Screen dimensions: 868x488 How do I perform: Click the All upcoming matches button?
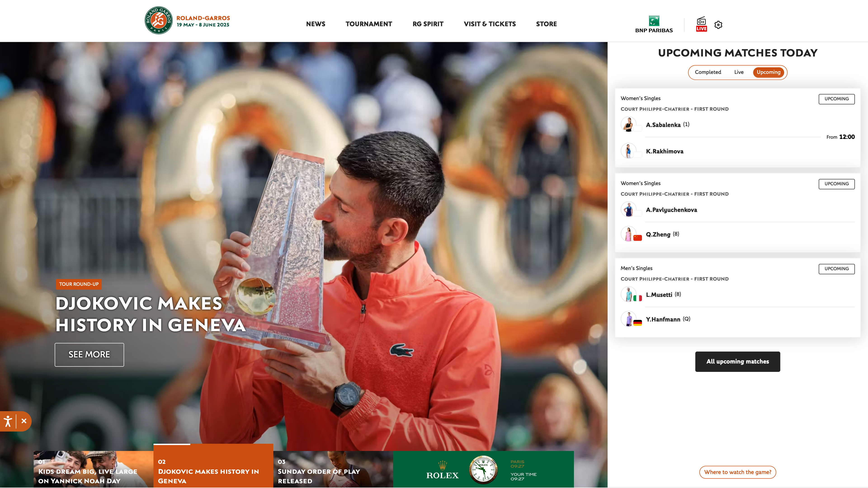pos(738,361)
